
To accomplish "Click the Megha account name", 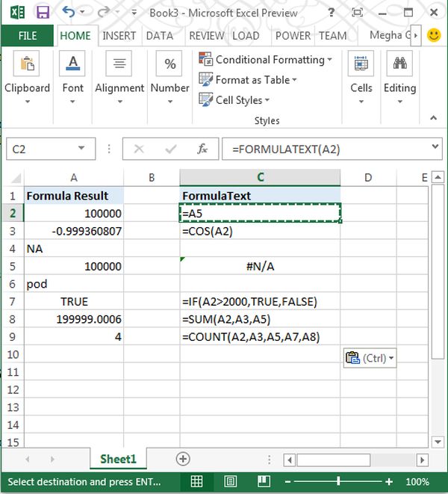I will (x=390, y=35).
